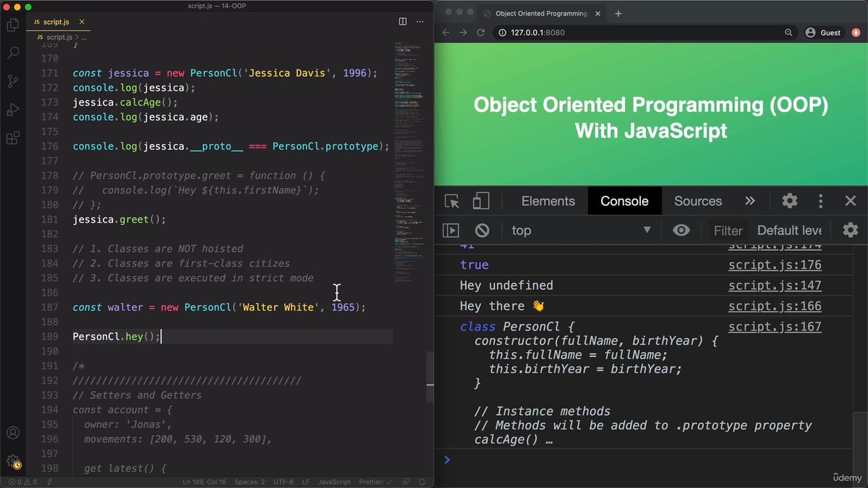868x488 pixels.
Task: Open the editor More Actions menu
Action: pyautogui.click(x=421, y=22)
